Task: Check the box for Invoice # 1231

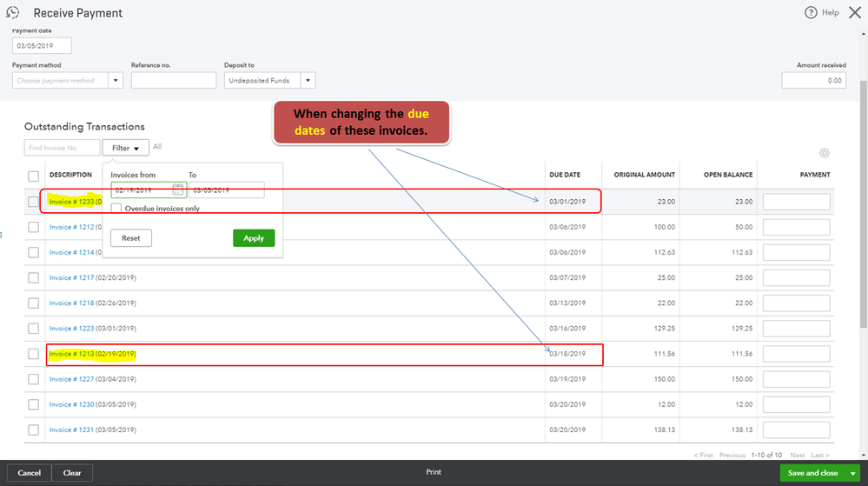Action: coord(33,430)
